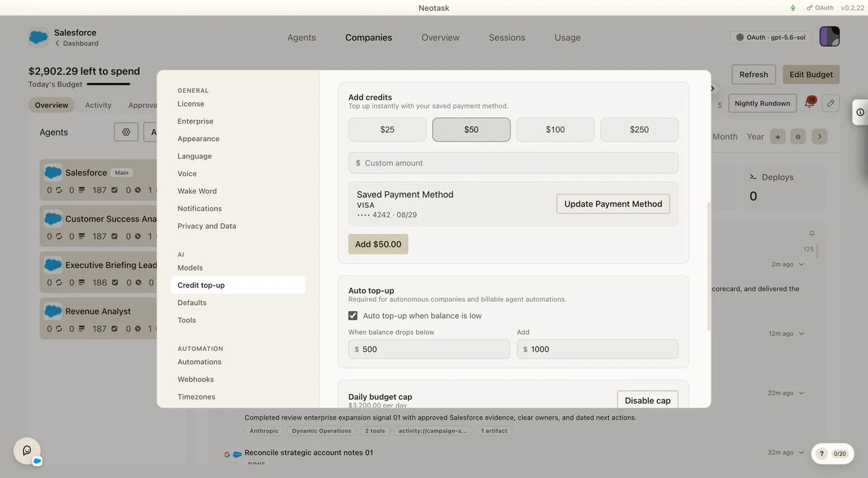The width and height of the screenshot is (868, 478).
Task: Click the pencil edit icon beside Nightly Rundown
Action: point(831,103)
